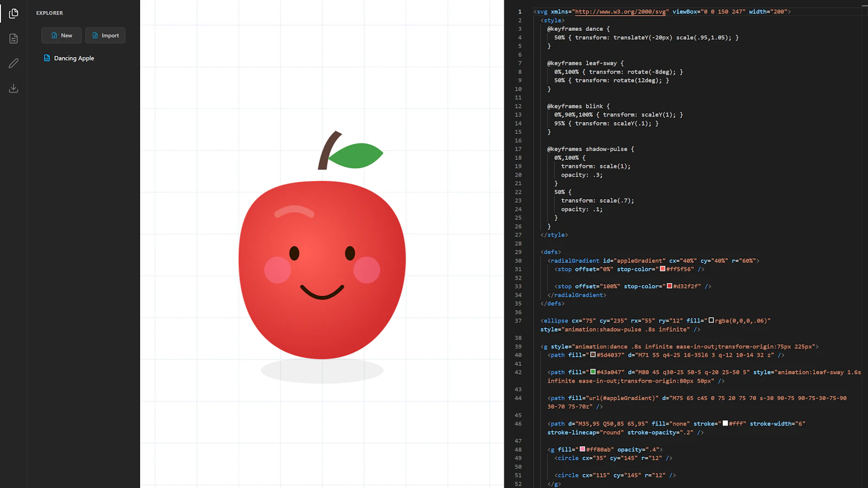Click 'opacity: .3;' in the code

pyautogui.click(x=582, y=175)
